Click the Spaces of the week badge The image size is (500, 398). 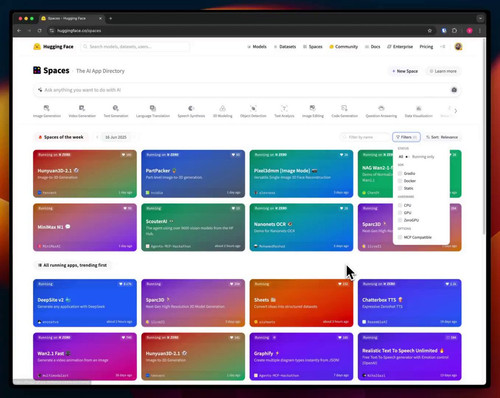[61, 137]
